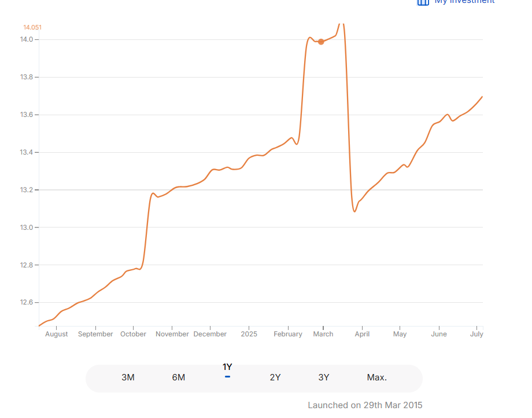Click the orange data point marker near March
The width and height of the screenshot is (532, 418).
(321, 42)
